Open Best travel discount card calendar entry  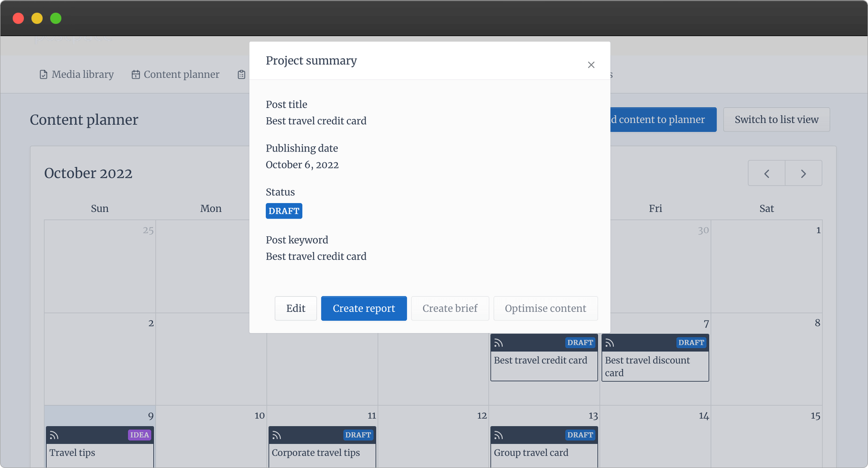point(655,357)
